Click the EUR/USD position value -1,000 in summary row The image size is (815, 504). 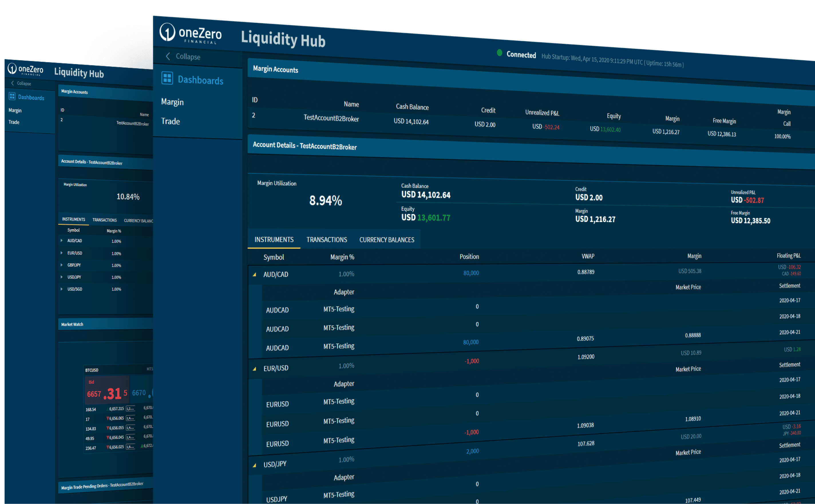(472, 361)
